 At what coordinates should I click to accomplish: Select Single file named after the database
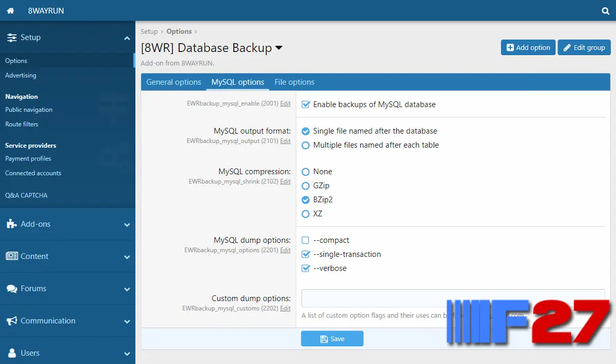point(305,132)
